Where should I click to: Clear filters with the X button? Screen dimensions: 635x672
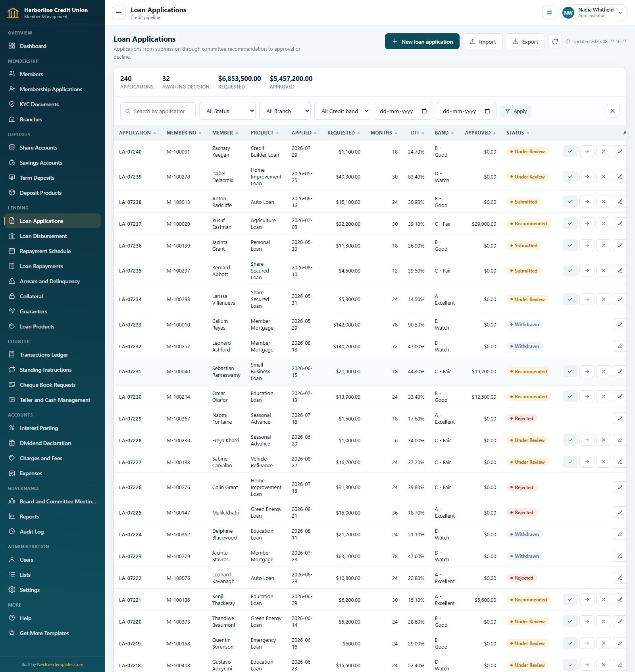pyautogui.click(x=612, y=111)
